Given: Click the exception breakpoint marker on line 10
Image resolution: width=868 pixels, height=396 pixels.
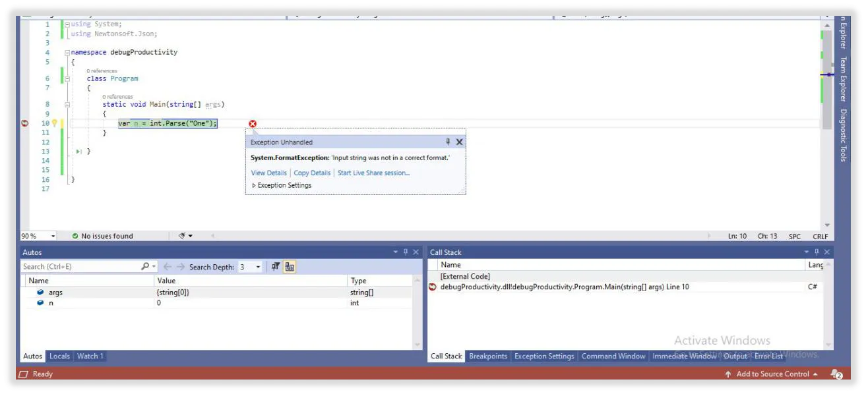Looking at the screenshot, I should click(x=25, y=123).
